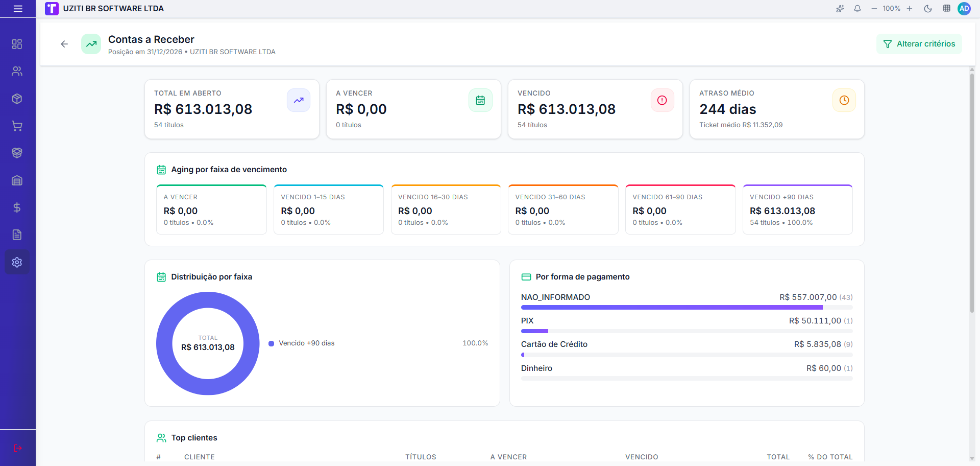Open the warehouse icon in sidebar
The height and width of the screenshot is (466, 980).
click(17, 180)
